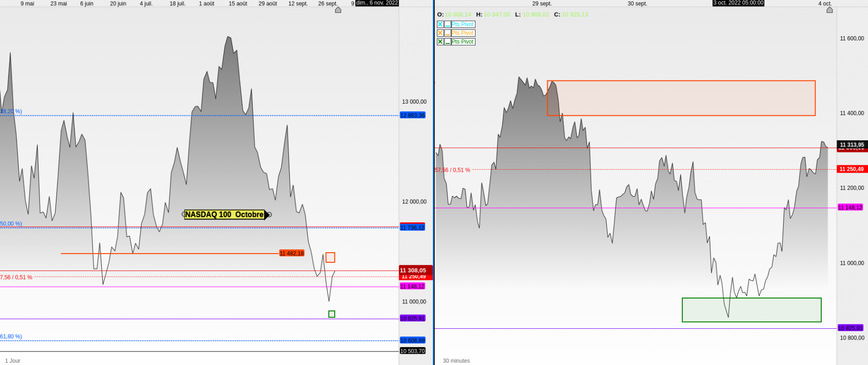Open the green Pts Pivot label settings

463,41
